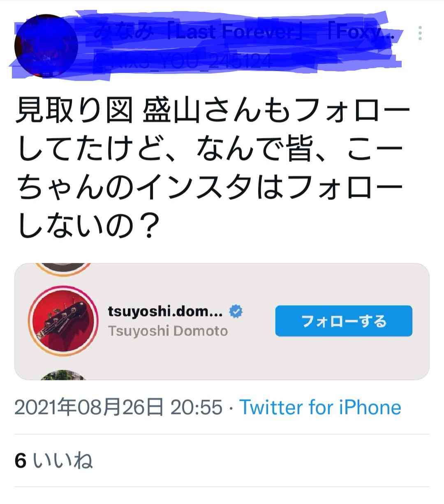Click the obscured author @handle line

click(x=182, y=62)
